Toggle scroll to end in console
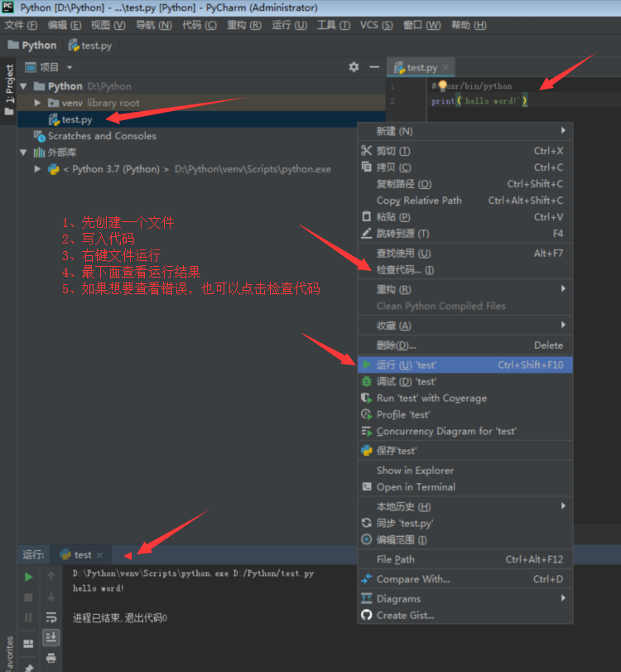 (x=51, y=637)
